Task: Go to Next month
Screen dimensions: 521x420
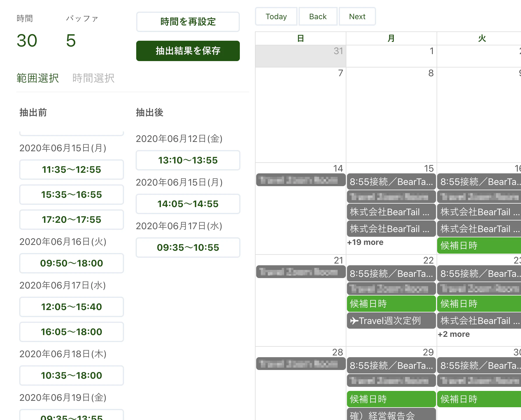Action: pyautogui.click(x=357, y=17)
